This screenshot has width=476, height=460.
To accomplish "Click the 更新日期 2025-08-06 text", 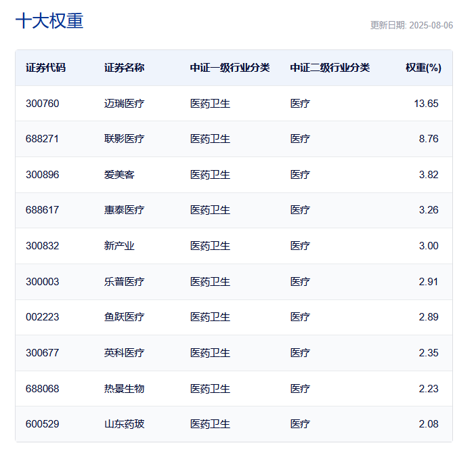I will [x=411, y=26].
